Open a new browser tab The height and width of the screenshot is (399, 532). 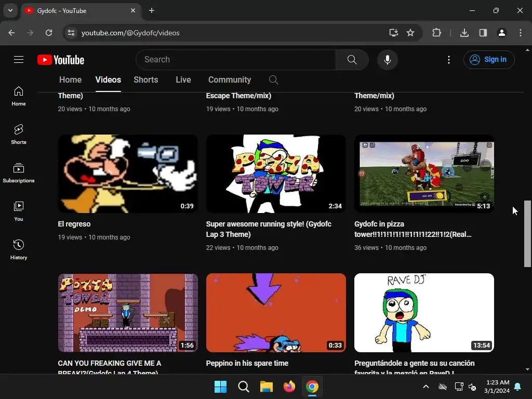(x=152, y=10)
